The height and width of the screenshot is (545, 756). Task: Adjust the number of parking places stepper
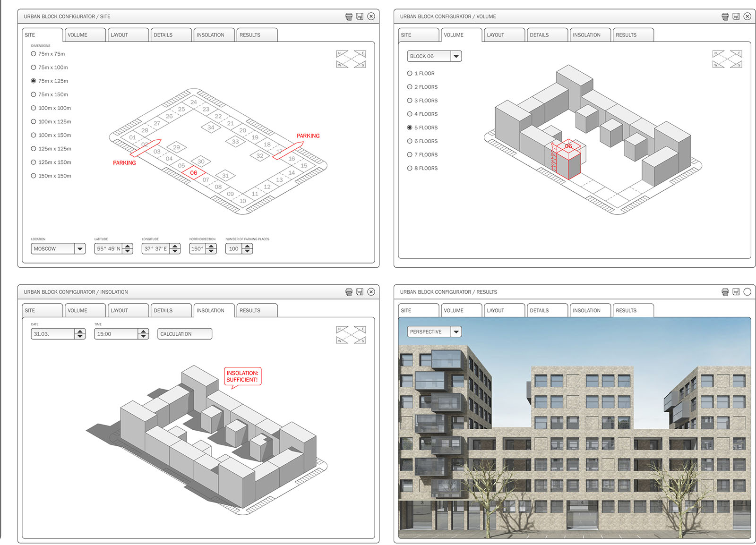[248, 249]
